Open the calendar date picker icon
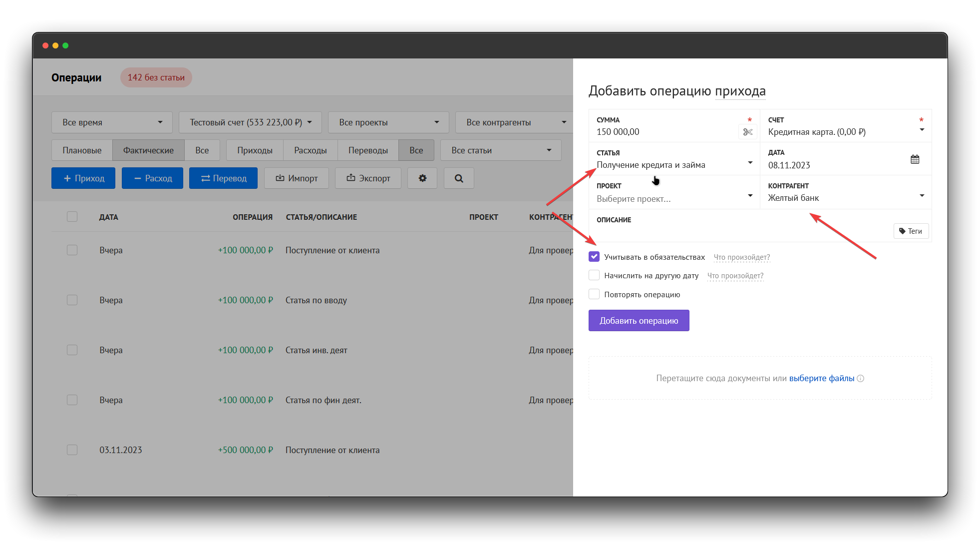 (915, 159)
